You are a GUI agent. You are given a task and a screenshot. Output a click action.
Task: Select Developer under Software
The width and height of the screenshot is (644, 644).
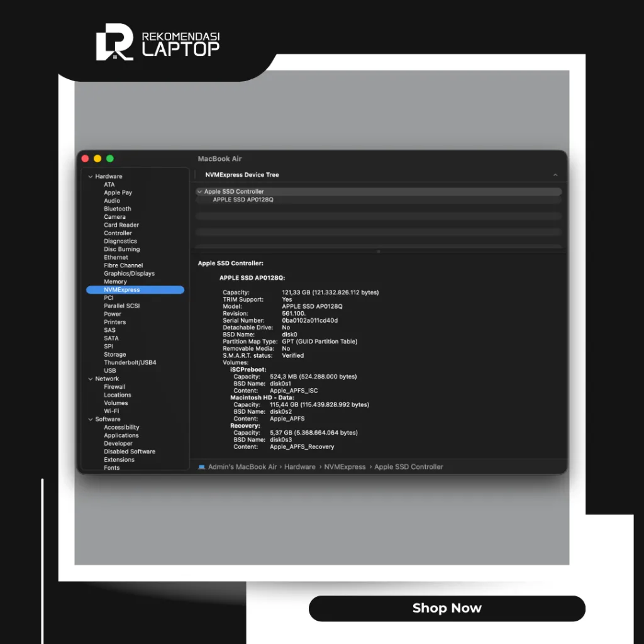[x=118, y=443]
